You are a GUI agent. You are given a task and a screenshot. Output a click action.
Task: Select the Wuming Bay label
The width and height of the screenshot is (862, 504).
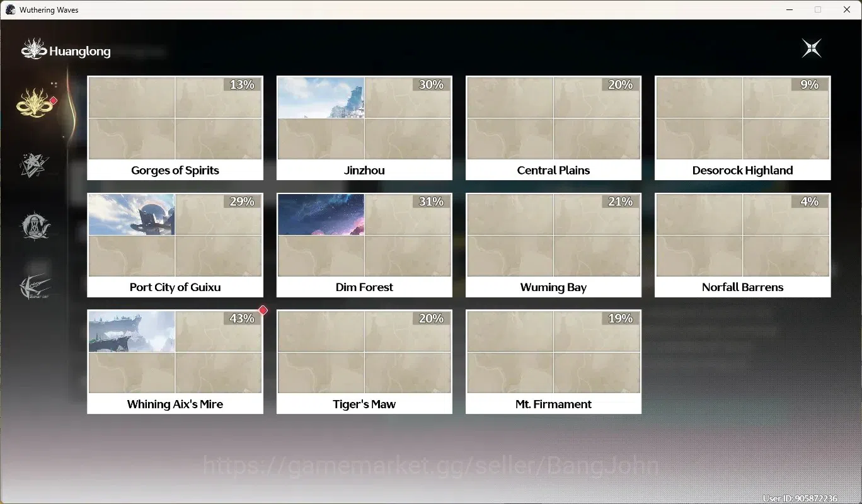[553, 287]
